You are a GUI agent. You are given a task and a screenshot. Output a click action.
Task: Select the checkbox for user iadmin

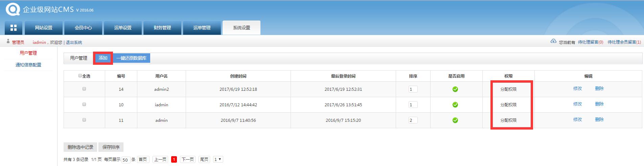pos(84,105)
